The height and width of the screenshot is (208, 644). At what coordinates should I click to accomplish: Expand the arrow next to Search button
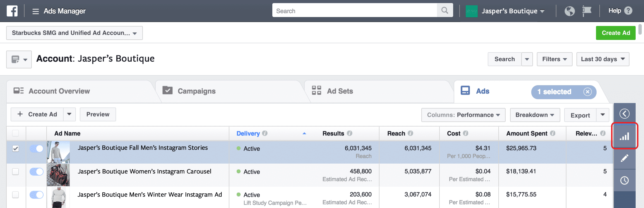coord(527,59)
